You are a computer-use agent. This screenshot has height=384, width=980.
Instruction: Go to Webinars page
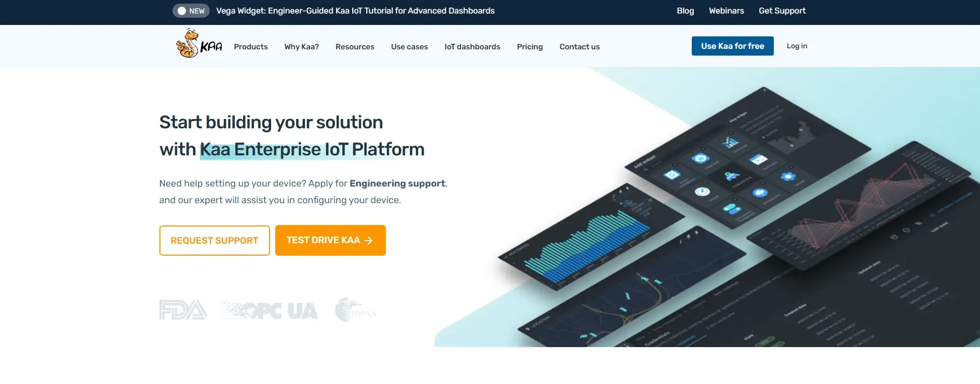pyautogui.click(x=726, y=11)
